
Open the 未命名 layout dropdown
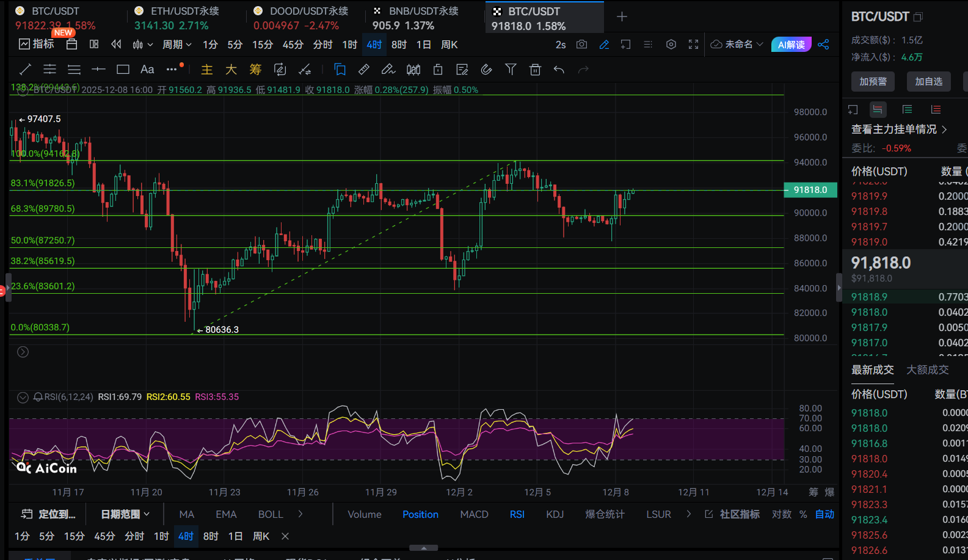click(737, 45)
